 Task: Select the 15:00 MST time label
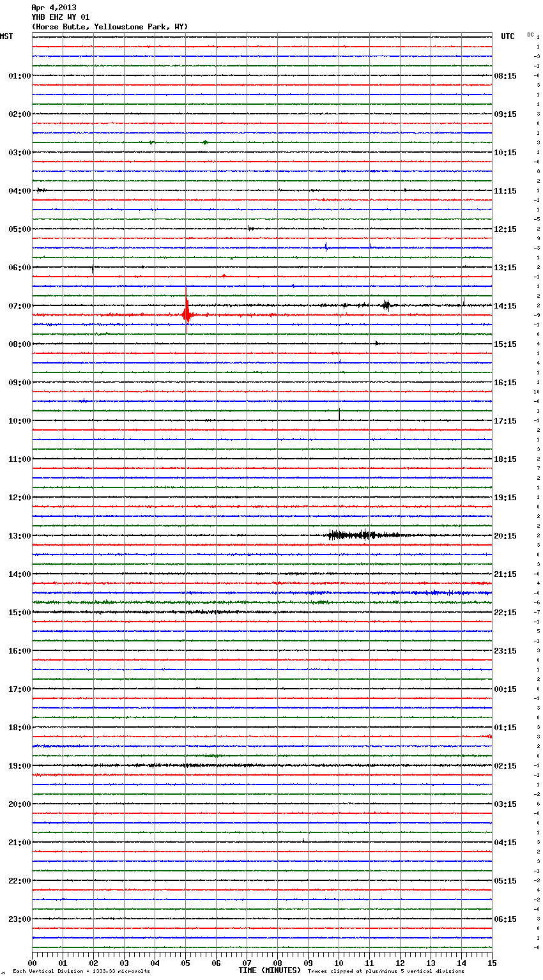click(x=20, y=613)
